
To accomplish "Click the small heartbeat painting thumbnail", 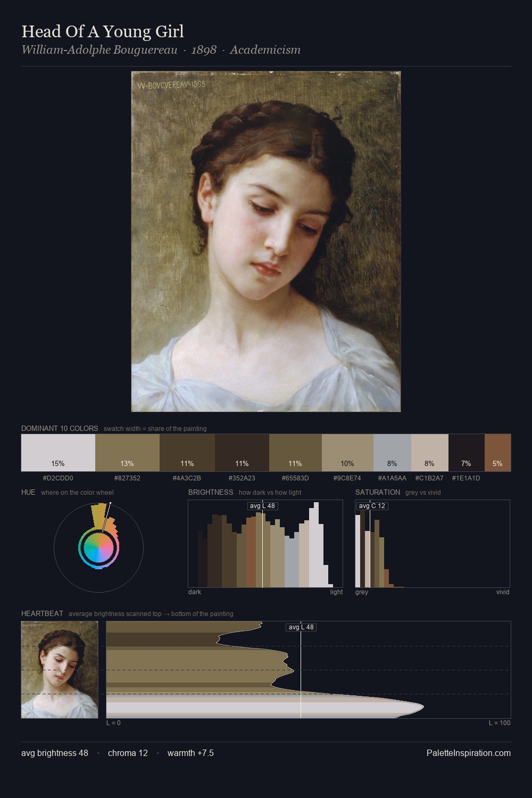I will tap(60, 670).
